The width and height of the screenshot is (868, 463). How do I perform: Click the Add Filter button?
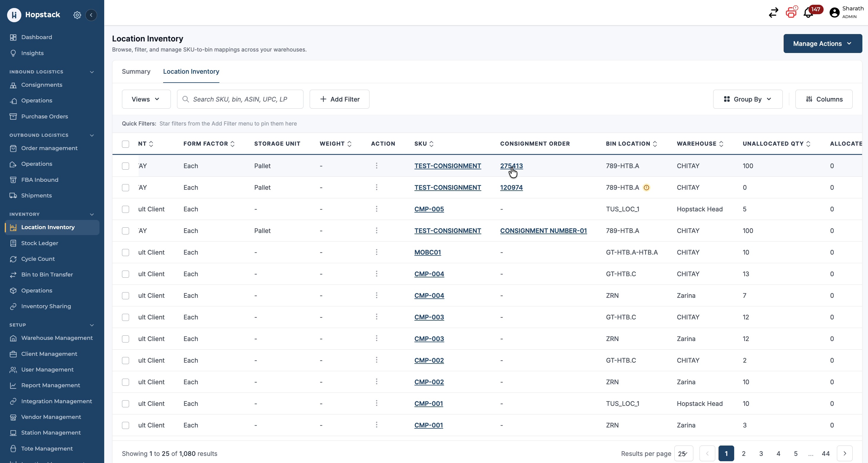tap(339, 99)
